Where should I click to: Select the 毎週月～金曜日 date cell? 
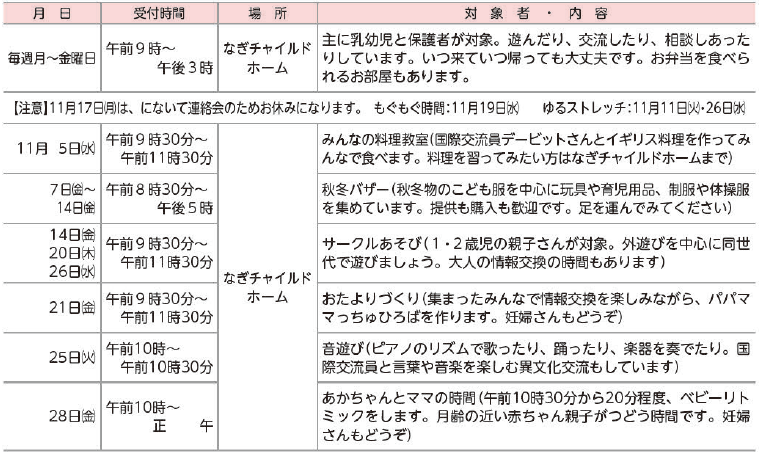51,59
